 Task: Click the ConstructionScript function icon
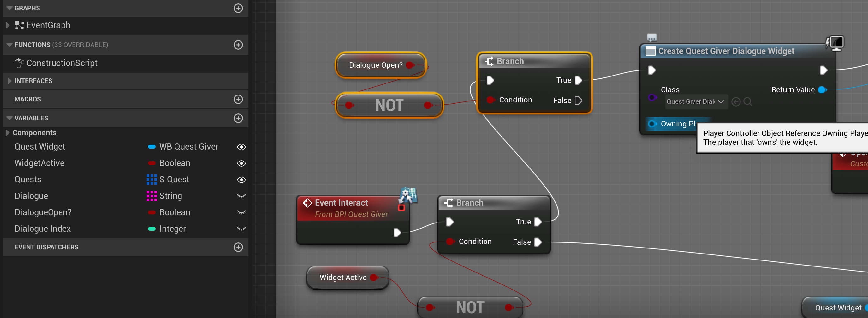(19, 63)
